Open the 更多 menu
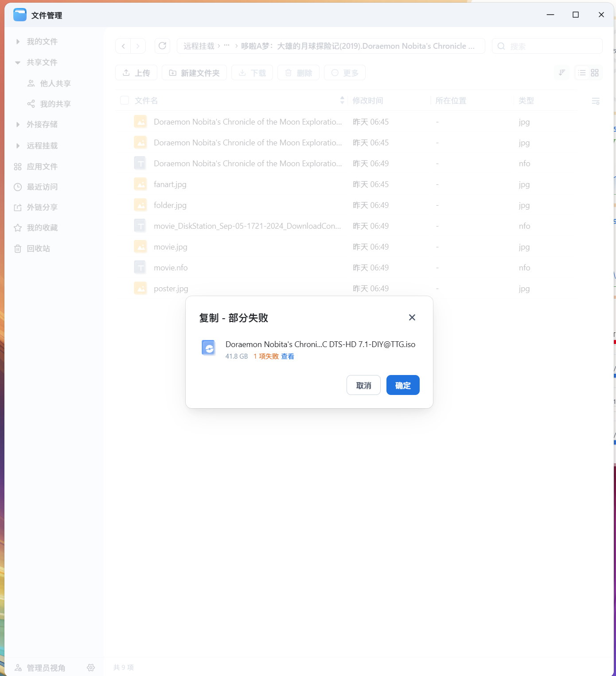This screenshot has height=676, width=616. [345, 73]
